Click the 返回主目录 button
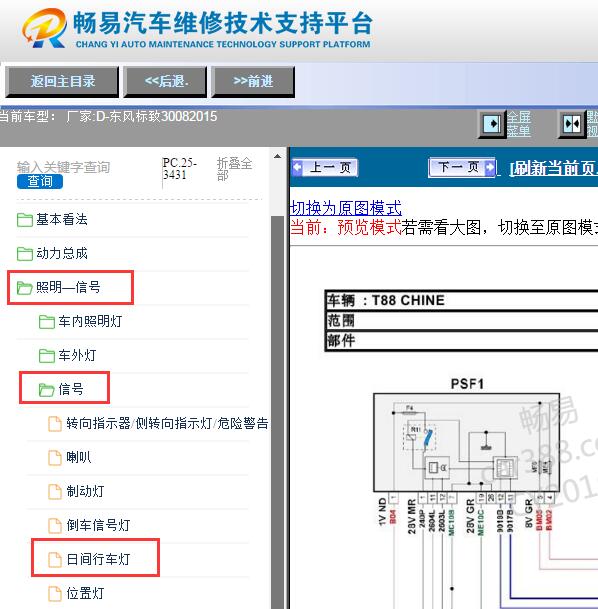The height and width of the screenshot is (609, 598). 62,81
